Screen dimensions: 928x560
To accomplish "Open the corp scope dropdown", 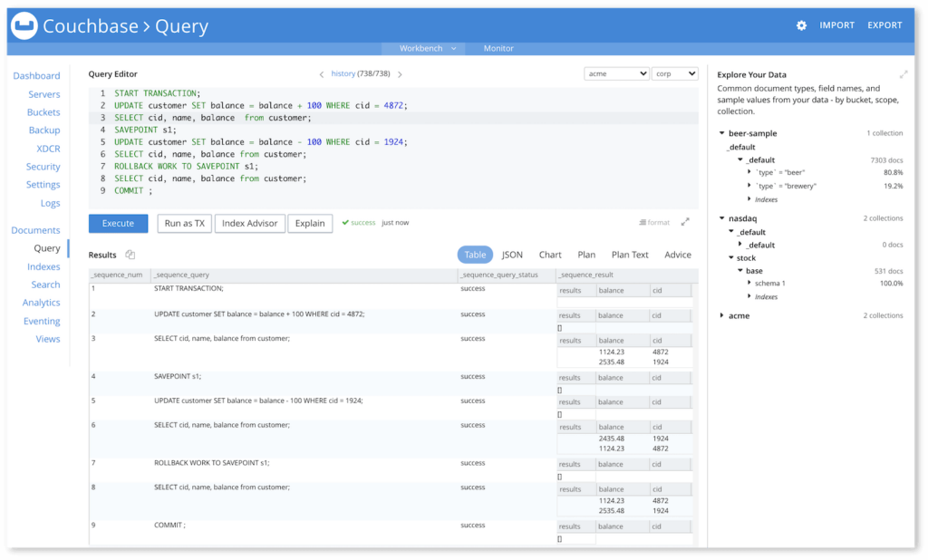I will (677, 72).
